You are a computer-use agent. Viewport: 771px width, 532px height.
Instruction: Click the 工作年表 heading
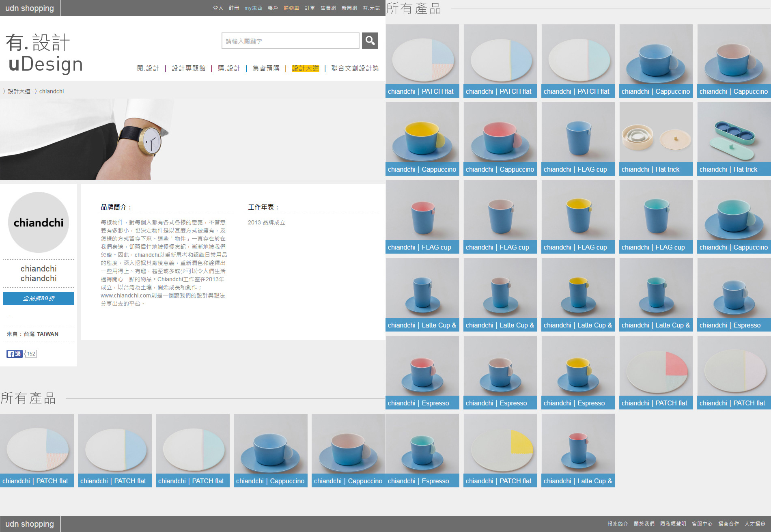click(x=263, y=207)
